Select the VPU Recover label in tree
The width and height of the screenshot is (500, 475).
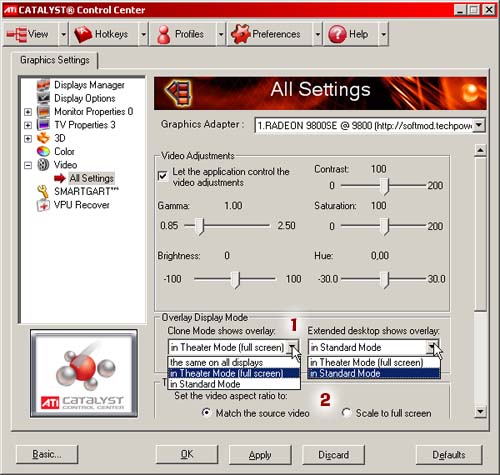[x=82, y=205]
